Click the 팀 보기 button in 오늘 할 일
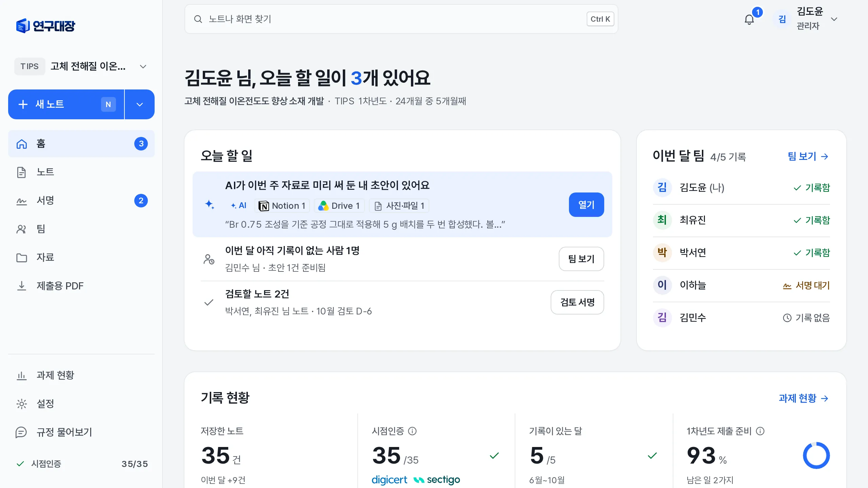The width and height of the screenshot is (868, 488). click(x=581, y=259)
